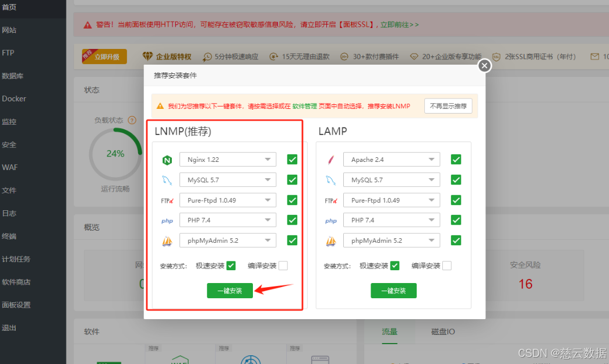
Task: Open LNMP PHP 7.4 version dropdown
Action: [x=228, y=220]
